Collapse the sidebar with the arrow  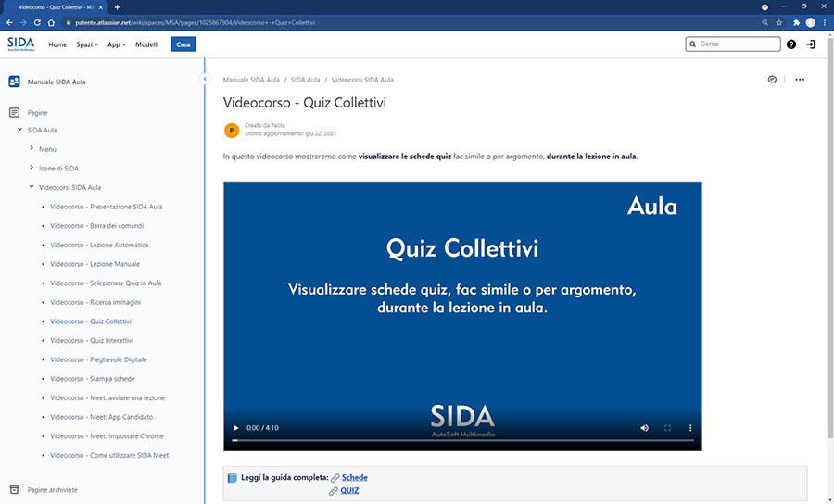205,80
